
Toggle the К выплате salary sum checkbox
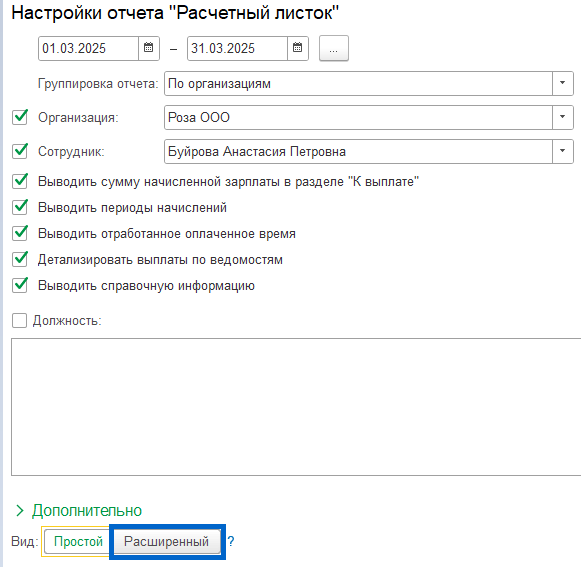[x=20, y=181]
